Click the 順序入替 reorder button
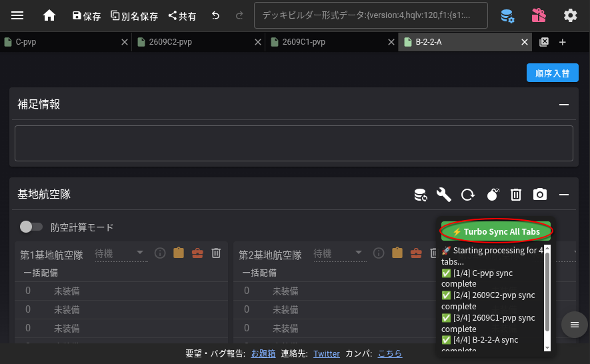The width and height of the screenshot is (590, 364). 553,73
